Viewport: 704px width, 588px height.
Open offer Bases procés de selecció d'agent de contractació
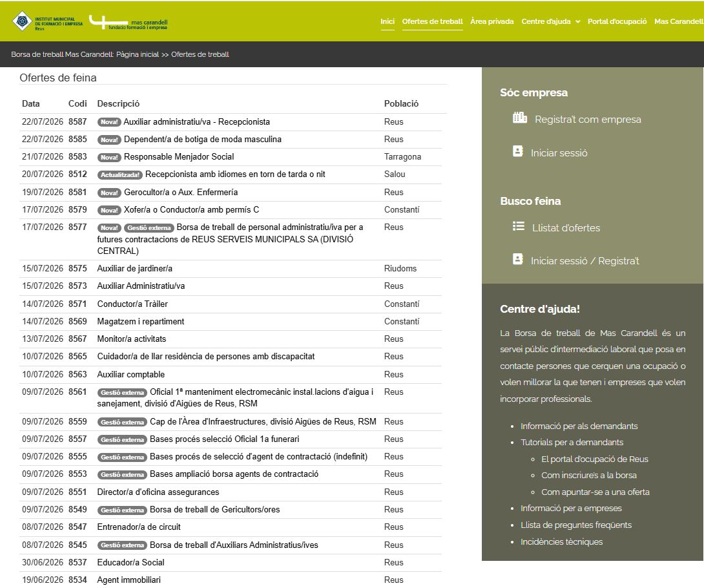coord(258,456)
